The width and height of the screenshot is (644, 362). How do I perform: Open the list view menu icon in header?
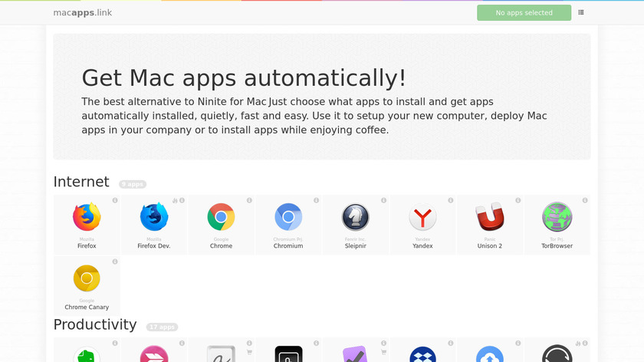[x=581, y=12]
